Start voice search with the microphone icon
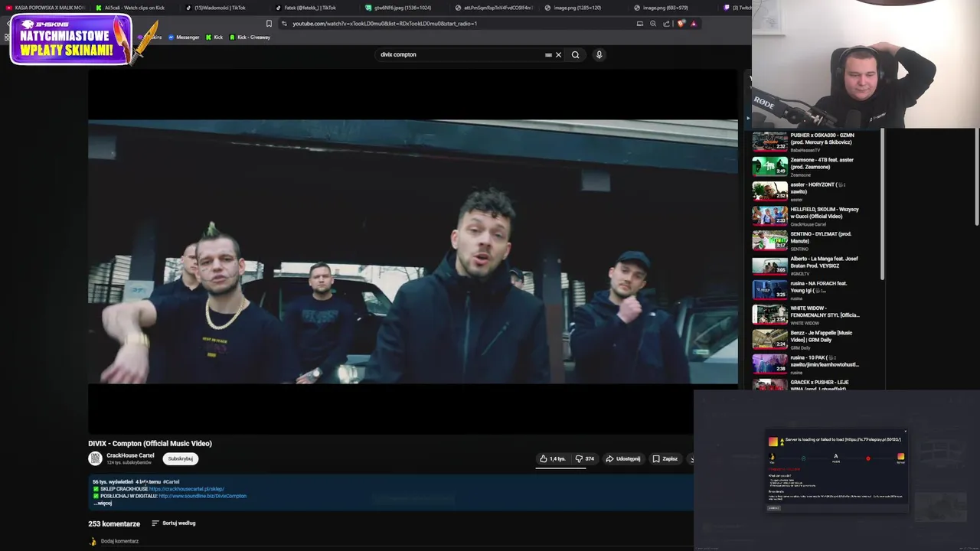 point(599,54)
